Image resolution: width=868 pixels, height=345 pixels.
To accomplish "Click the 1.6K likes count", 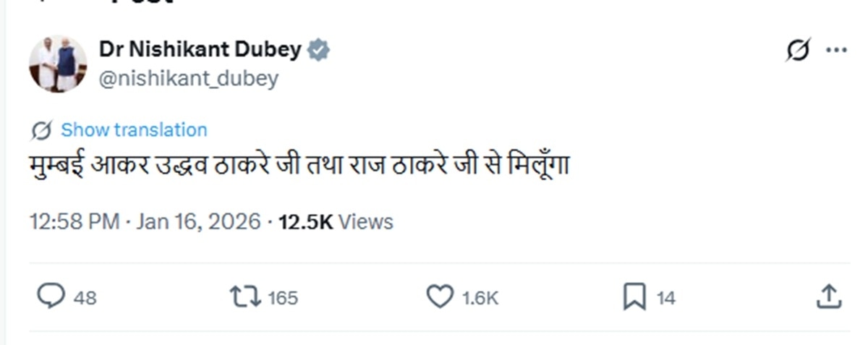I will pyautogui.click(x=480, y=297).
